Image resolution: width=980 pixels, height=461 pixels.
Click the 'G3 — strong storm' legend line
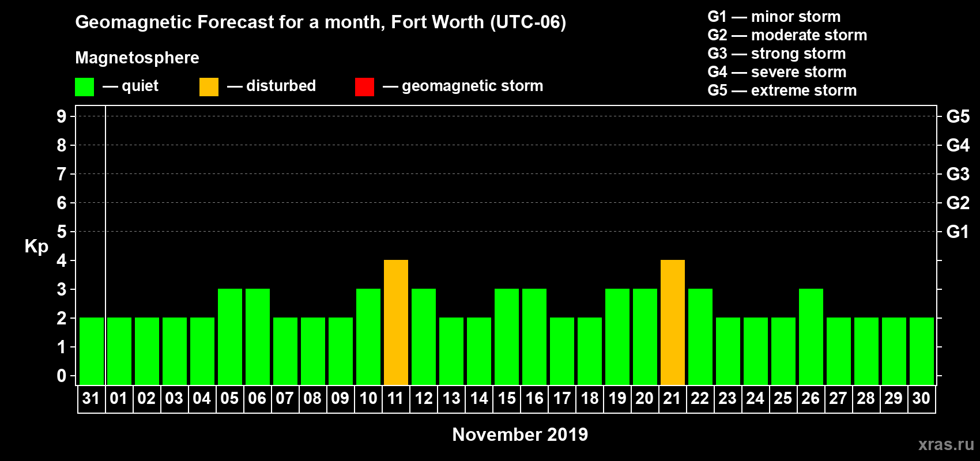pos(777,54)
